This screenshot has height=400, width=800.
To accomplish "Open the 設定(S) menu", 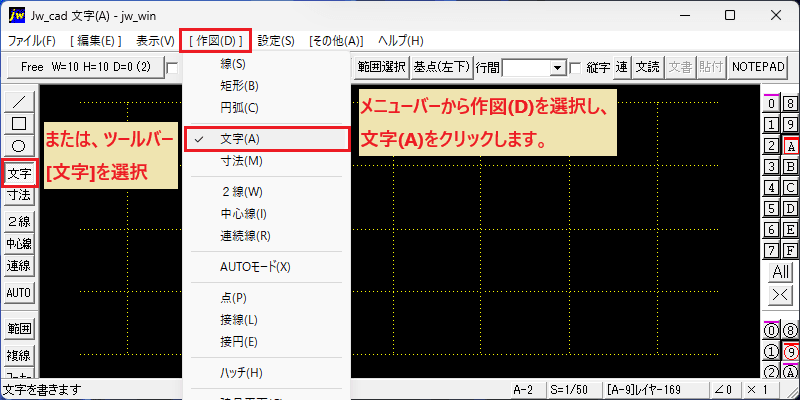I will 276,41.
